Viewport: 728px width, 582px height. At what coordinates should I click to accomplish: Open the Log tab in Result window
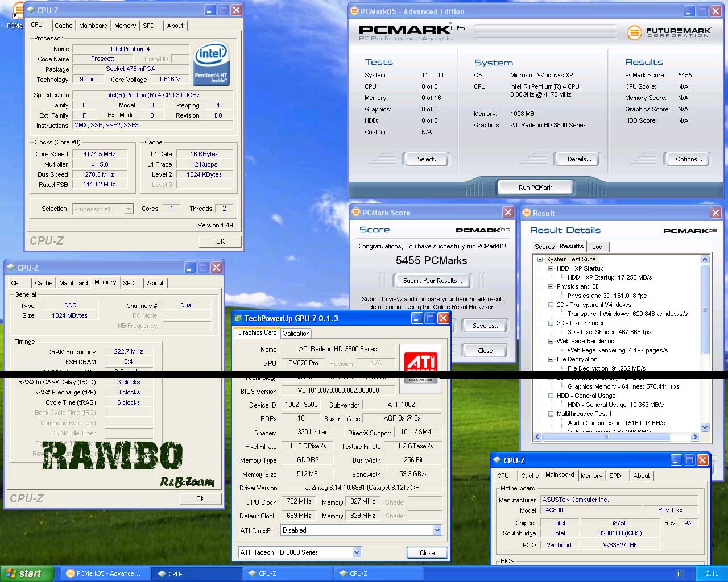click(597, 247)
